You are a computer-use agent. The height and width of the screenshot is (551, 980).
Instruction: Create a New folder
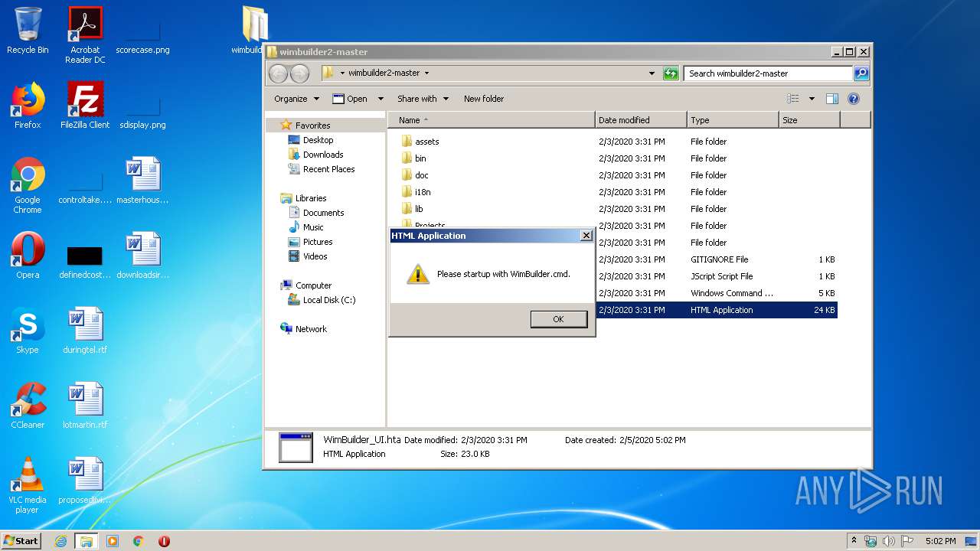(x=484, y=99)
